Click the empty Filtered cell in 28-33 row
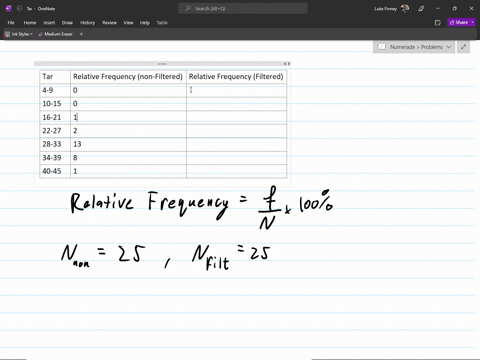The width and height of the screenshot is (480, 360). (236, 144)
